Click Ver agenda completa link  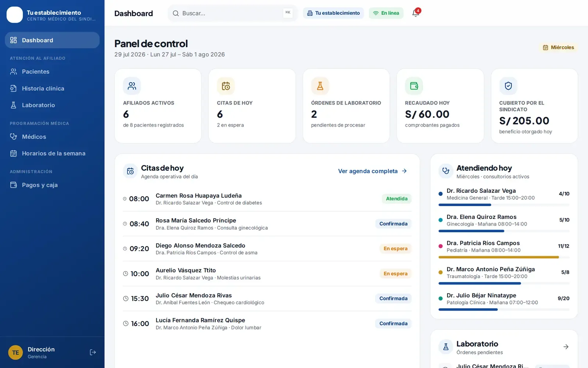pyautogui.click(x=373, y=171)
